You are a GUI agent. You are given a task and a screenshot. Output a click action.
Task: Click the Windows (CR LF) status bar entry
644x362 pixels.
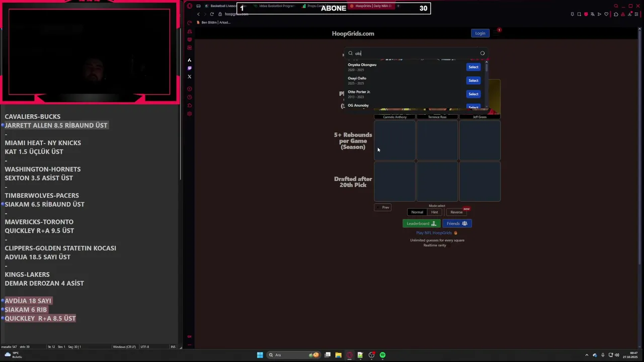coord(125,347)
